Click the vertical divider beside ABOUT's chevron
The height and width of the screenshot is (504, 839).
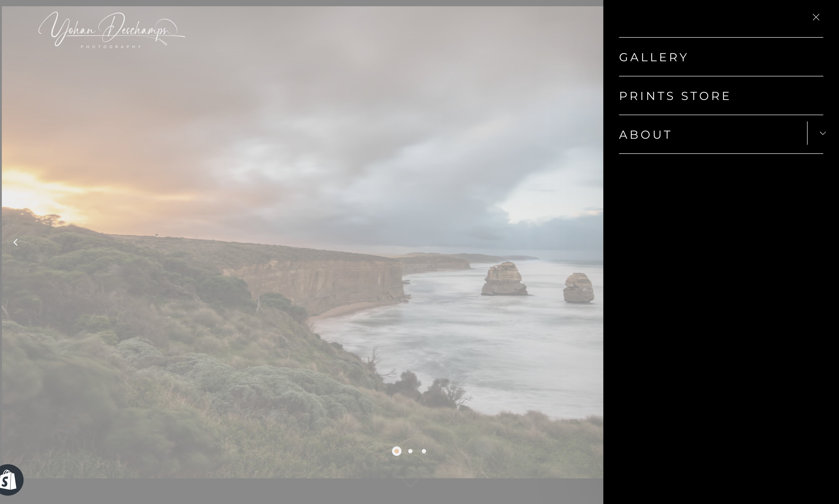pos(807,133)
